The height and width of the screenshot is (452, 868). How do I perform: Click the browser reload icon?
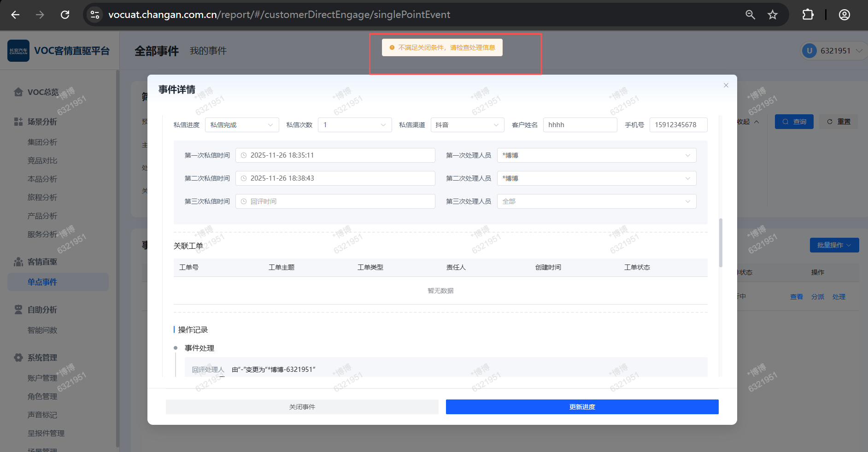tap(65, 15)
